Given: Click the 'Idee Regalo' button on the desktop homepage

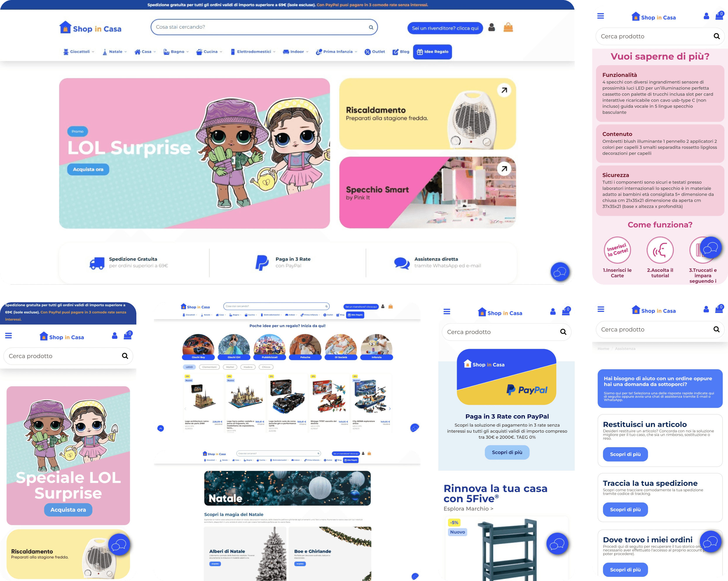Looking at the screenshot, I should [432, 52].
